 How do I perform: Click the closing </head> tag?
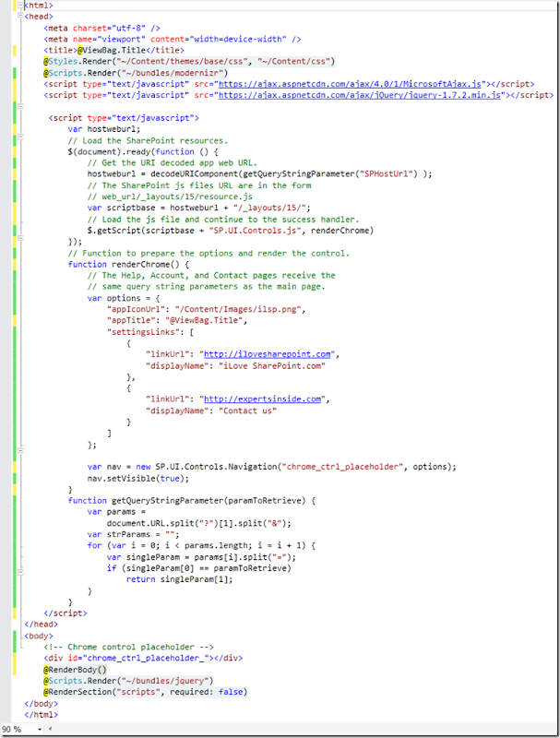coord(42,625)
